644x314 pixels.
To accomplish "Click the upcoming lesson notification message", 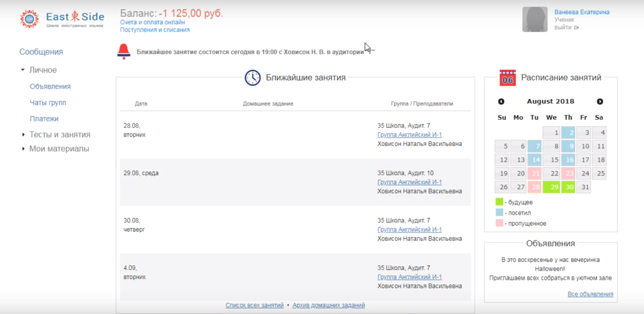I will (256, 52).
